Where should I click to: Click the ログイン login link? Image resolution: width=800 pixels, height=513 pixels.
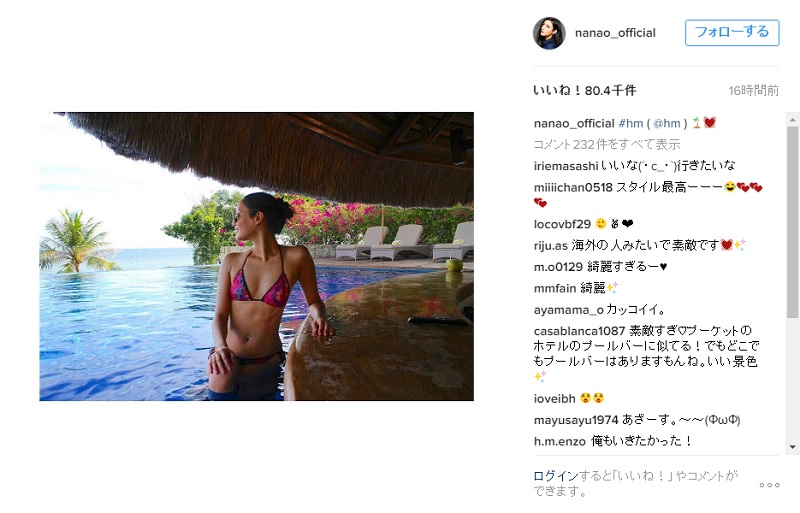click(556, 476)
